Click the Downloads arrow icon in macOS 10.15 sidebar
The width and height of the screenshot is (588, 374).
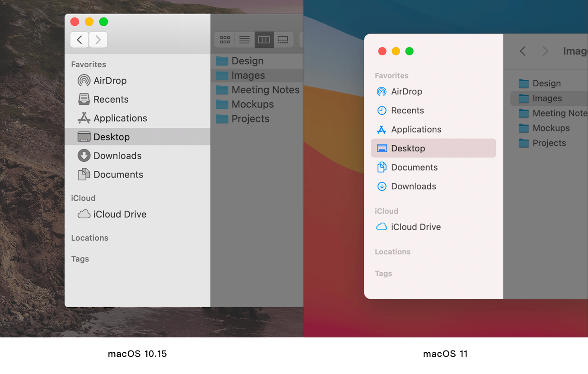84,155
